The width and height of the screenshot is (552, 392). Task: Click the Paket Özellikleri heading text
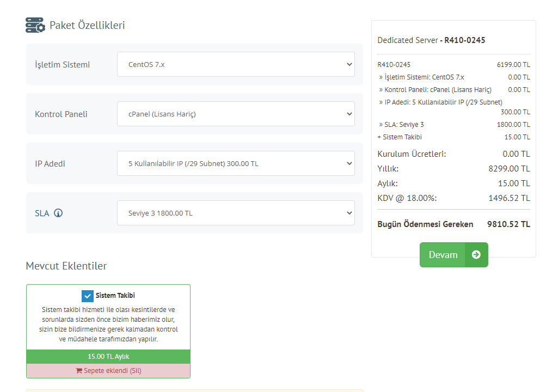[87, 25]
